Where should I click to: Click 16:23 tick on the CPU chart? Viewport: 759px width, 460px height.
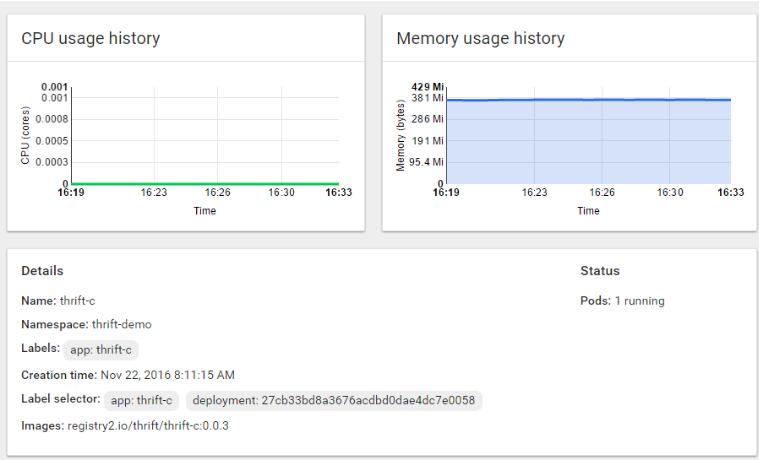[x=154, y=194]
